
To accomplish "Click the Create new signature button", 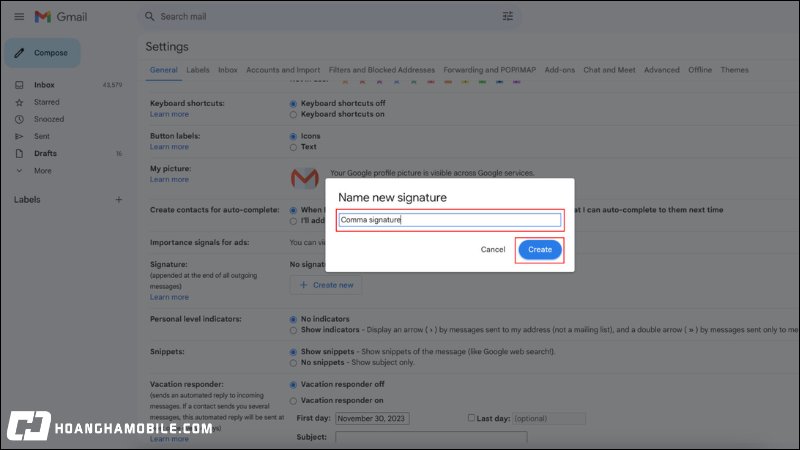I will [x=326, y=285].
